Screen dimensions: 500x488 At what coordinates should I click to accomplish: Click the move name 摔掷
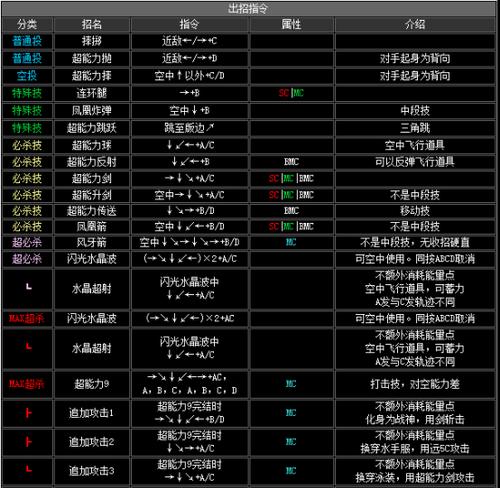[x=92, y=41]
